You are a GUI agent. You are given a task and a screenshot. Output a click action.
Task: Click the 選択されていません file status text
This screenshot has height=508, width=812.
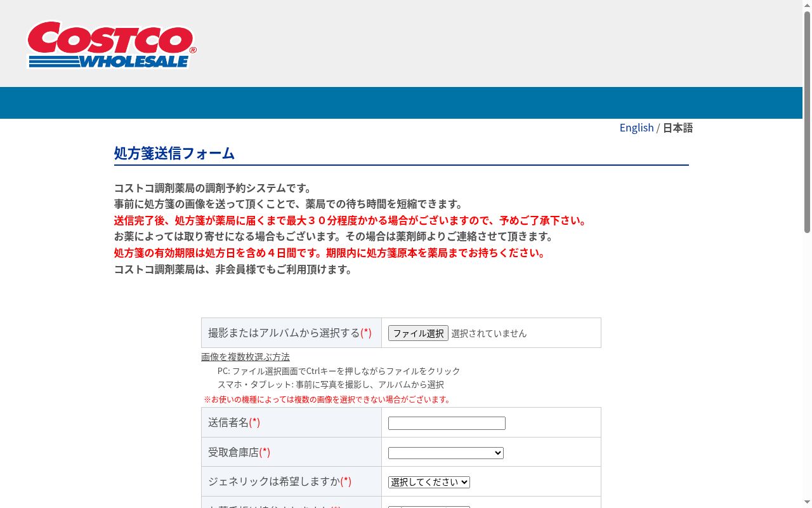click(488, 333)
